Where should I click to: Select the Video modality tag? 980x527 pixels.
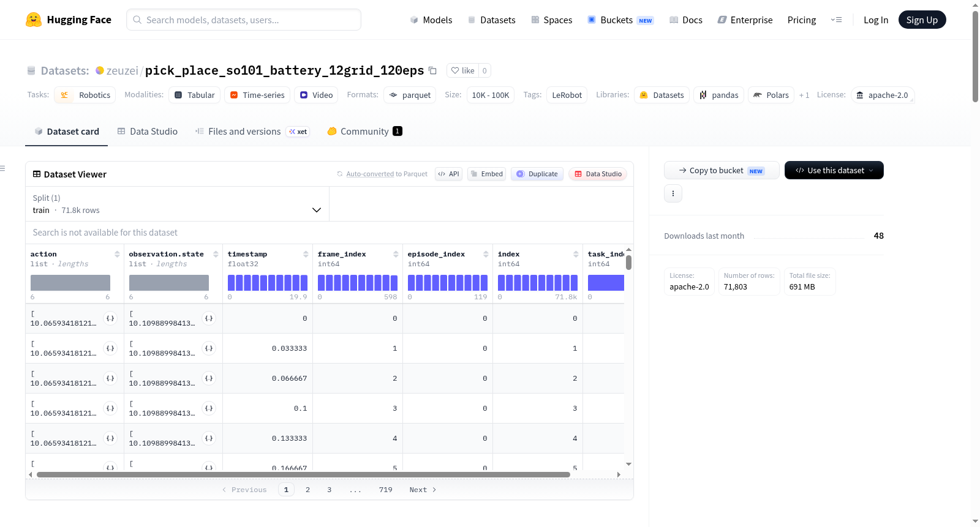pyautogui.click(x=316, y=95)
